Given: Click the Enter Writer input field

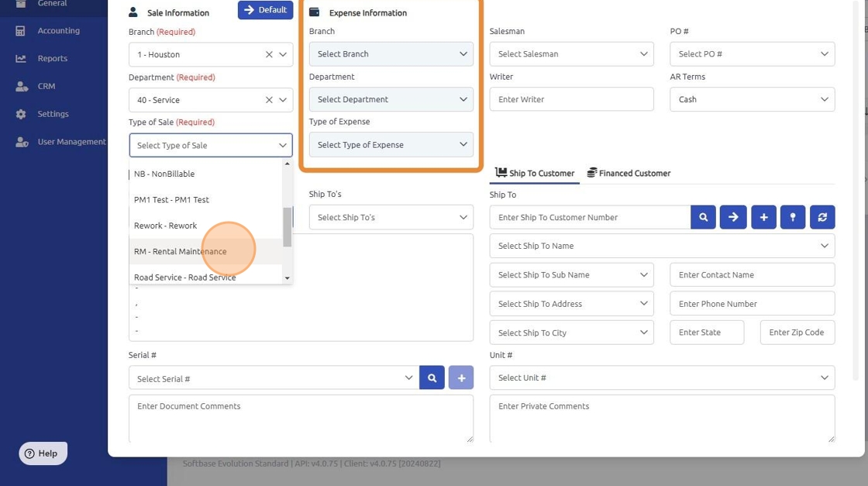Looking at the screenshot, I should coord(571,99).
